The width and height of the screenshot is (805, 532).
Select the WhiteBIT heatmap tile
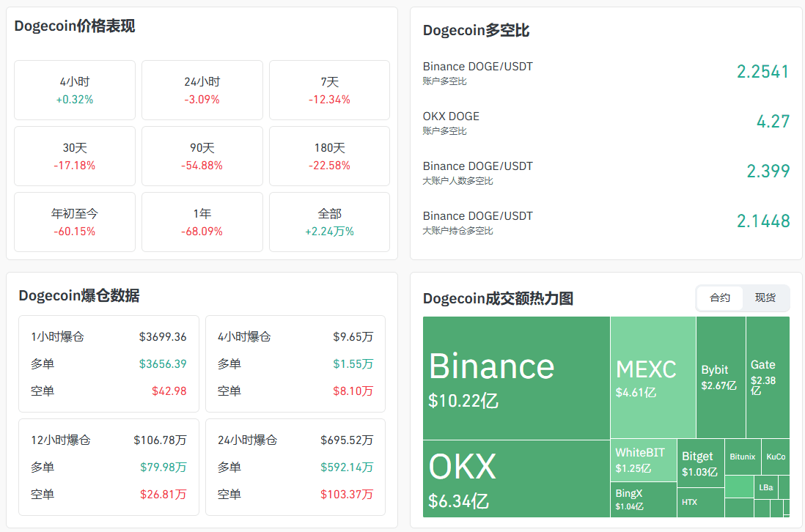point(644,460)
